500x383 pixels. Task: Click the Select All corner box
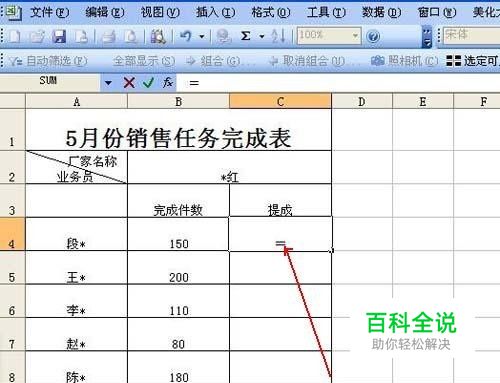pyautogui.click(x=12, y=101)
